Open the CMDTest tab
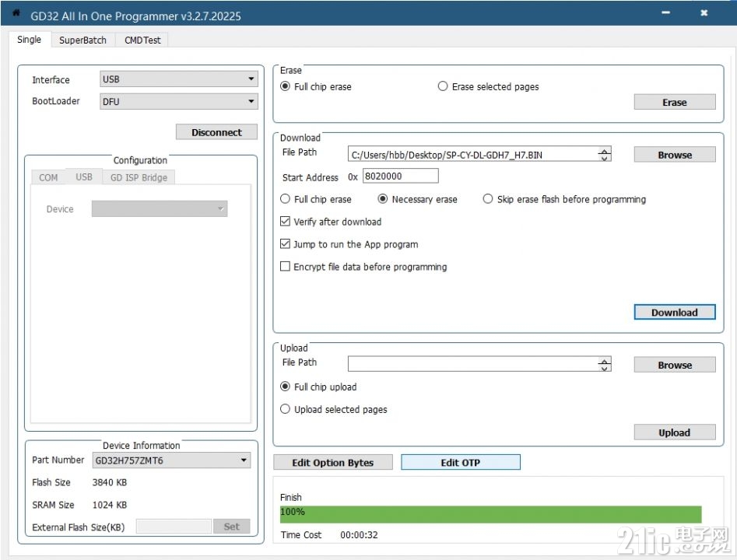Viewport: 737px width, 560px height. click(x=142, y=40)
